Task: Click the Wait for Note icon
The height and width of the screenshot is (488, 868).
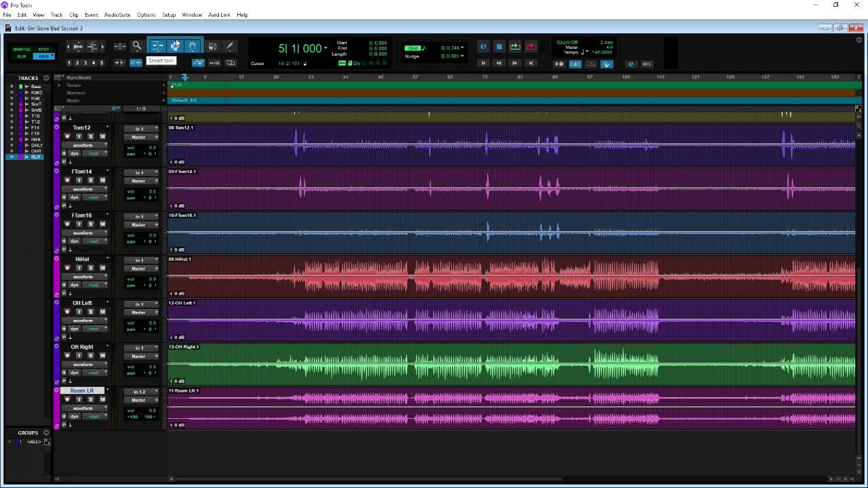Action: click(559, 64)
